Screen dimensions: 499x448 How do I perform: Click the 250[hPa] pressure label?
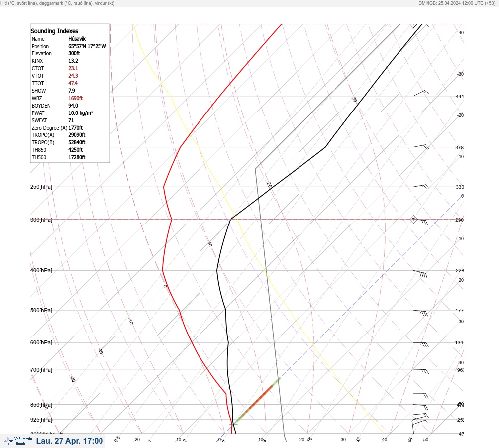pyautogui.click(x=41, y=187)
